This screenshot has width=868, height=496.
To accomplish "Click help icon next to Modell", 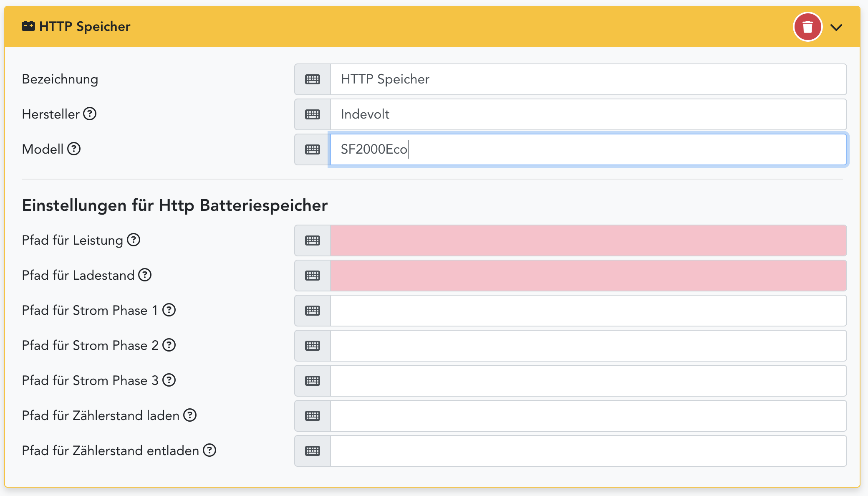I will point(74,149).
